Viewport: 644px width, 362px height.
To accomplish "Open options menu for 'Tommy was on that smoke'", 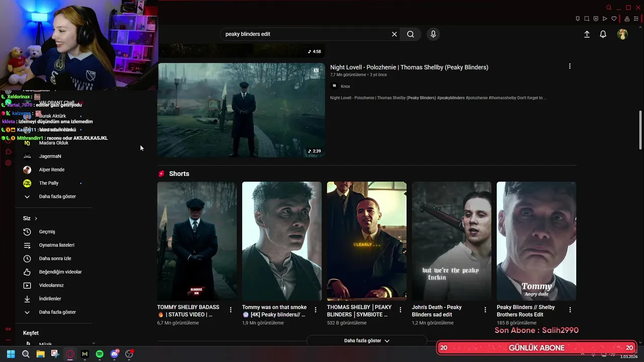I will pos(315,310).
